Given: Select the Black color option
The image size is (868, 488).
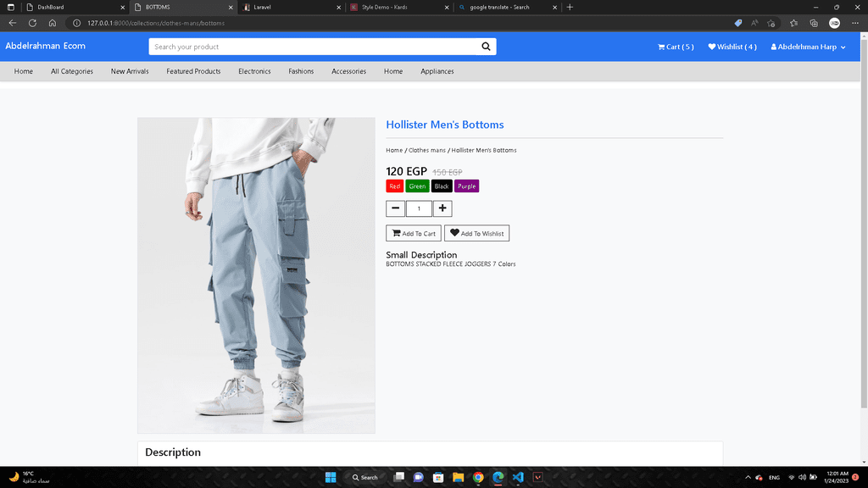Looking at the screenshot, I should [x=442, y=186].
